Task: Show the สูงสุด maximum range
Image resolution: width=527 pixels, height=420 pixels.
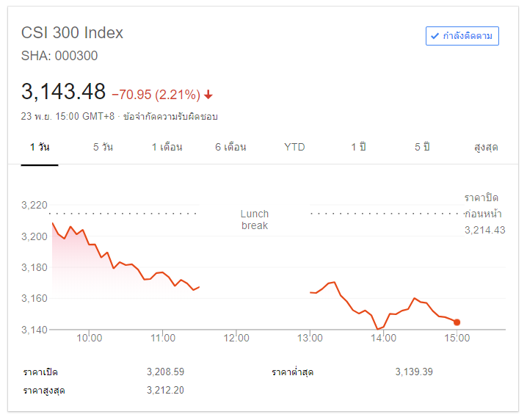Action: [x=486, y=147]
